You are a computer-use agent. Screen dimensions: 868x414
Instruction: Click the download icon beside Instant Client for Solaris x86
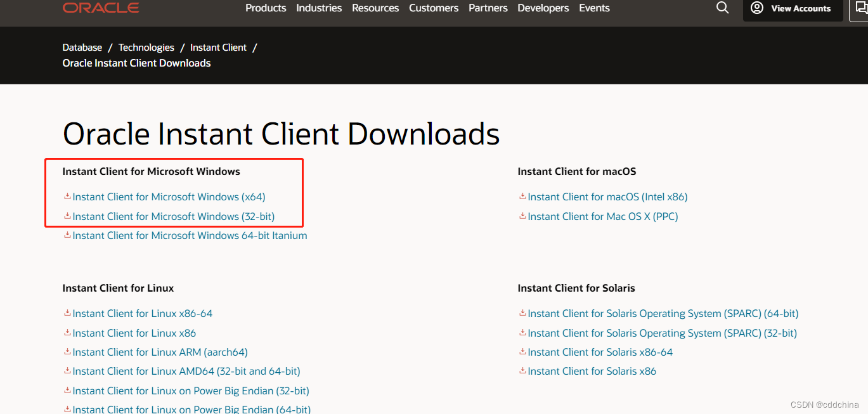click(521, 371)
